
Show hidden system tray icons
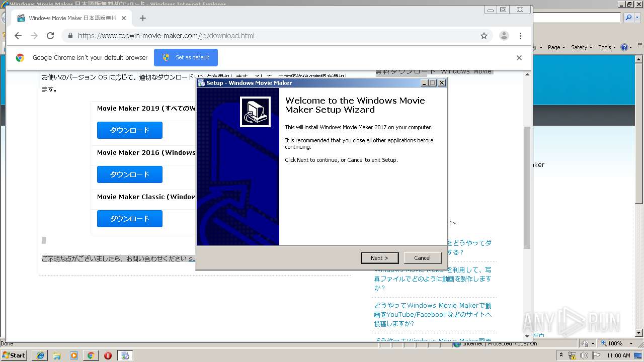tap(561, 355)
